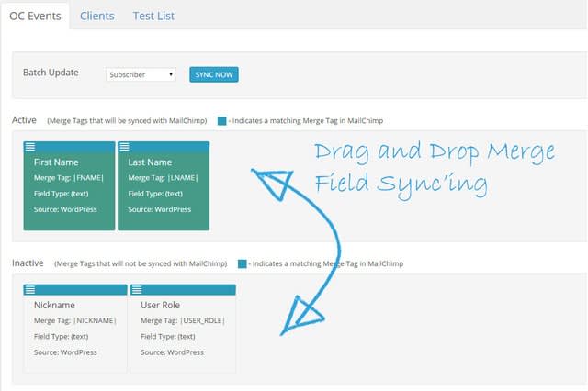Click the blue legend swatch in Inactive section
Screen dimensions: 588x391
tap(242, 263)
